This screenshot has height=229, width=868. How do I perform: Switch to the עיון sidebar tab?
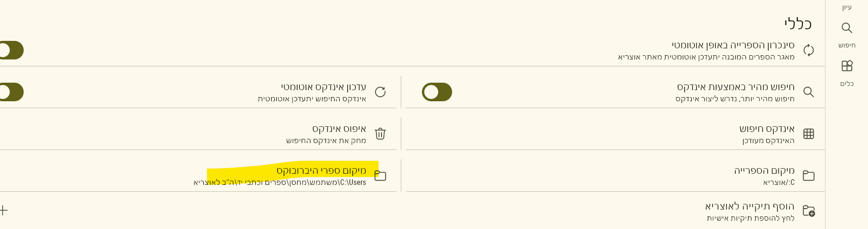pyautogui.click(x=847, y=7)
